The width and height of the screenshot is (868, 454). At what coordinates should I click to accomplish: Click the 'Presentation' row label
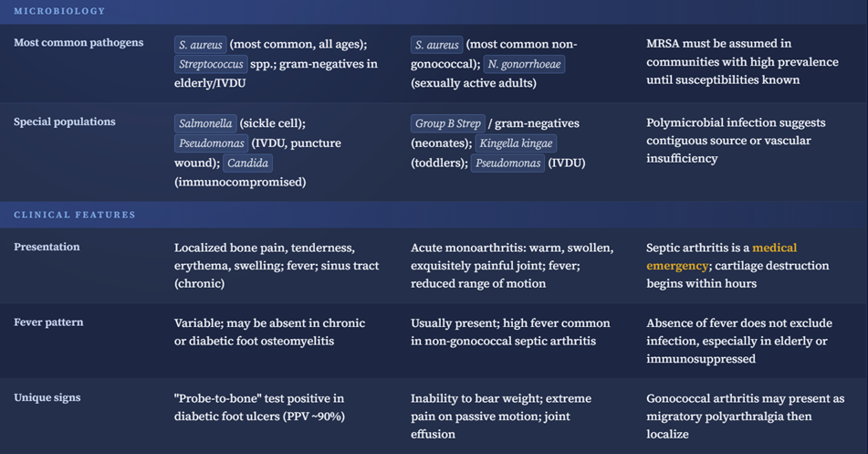pyautogui.click(x=47, y=247)
